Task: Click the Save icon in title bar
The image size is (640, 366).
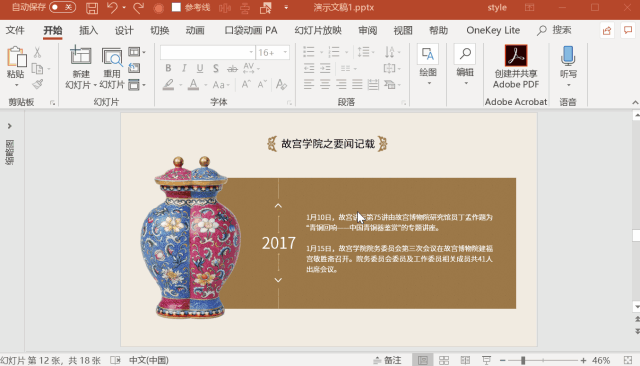Action: (92, 8)
